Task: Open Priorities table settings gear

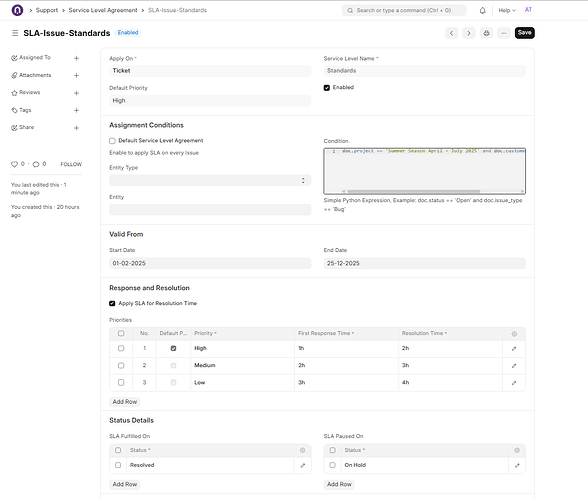Action: (514, 334)
